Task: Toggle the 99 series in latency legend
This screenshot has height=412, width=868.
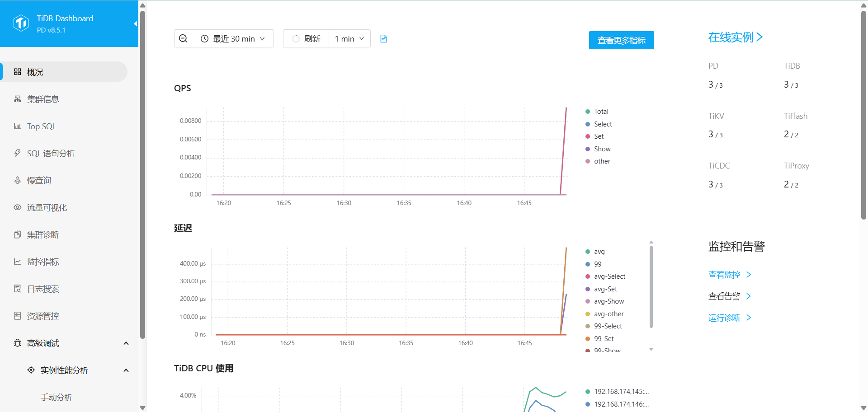Action: [593, 264]
